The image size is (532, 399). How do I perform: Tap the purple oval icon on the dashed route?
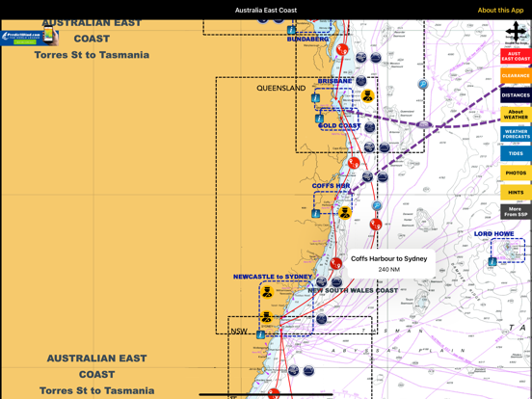click(x=424, y=124)
